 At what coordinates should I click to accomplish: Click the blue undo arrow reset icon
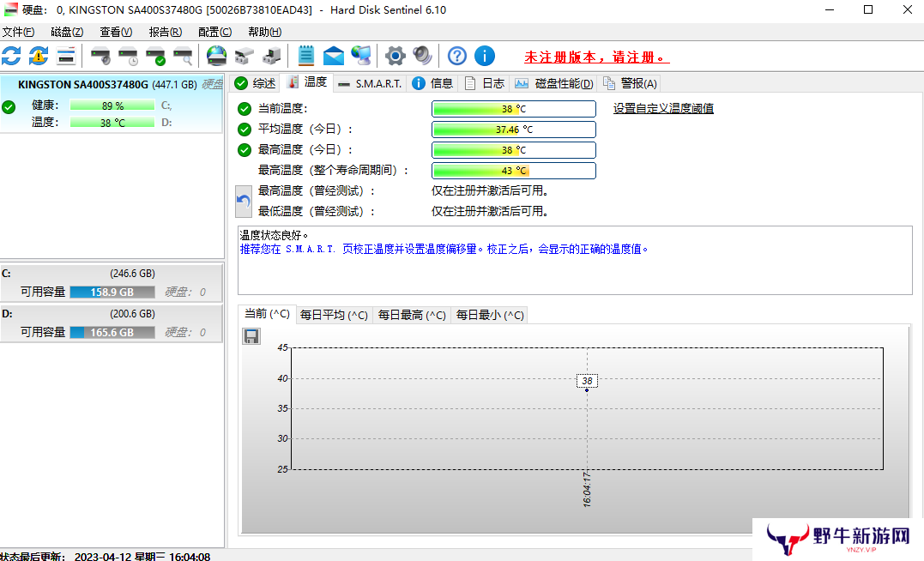(x=244, y=202)
